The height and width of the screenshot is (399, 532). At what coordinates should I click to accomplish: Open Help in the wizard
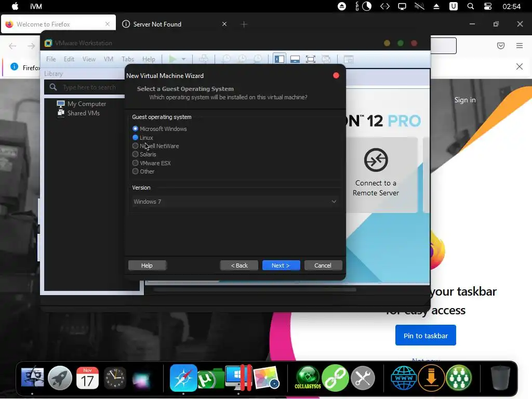147,265
